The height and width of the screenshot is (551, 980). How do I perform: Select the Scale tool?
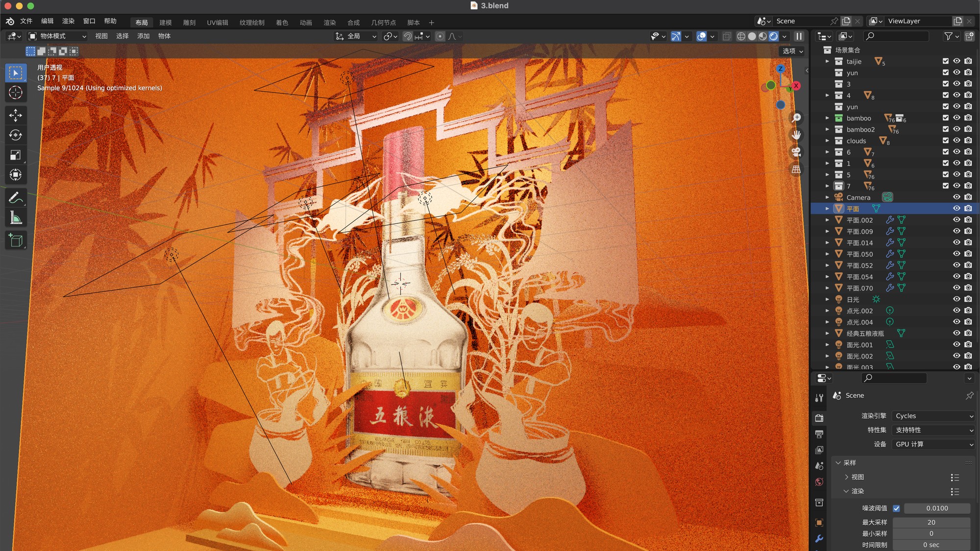click(16, 155)
